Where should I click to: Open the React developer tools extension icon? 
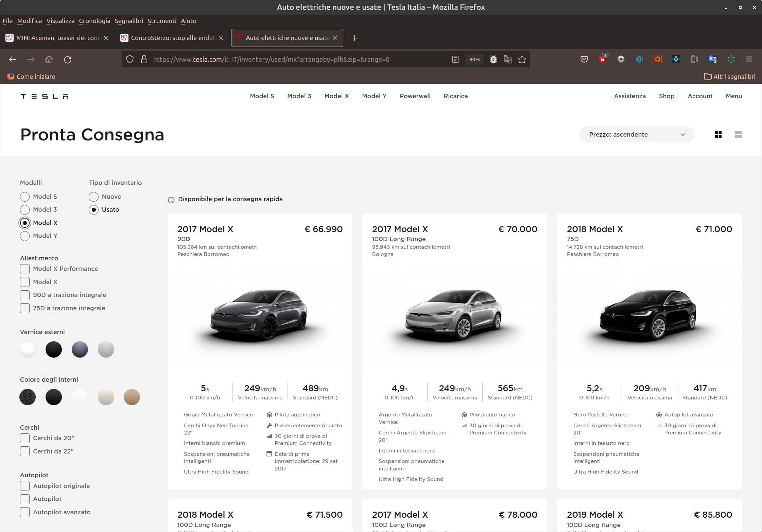pyautogui.click(x=676, y=59)
